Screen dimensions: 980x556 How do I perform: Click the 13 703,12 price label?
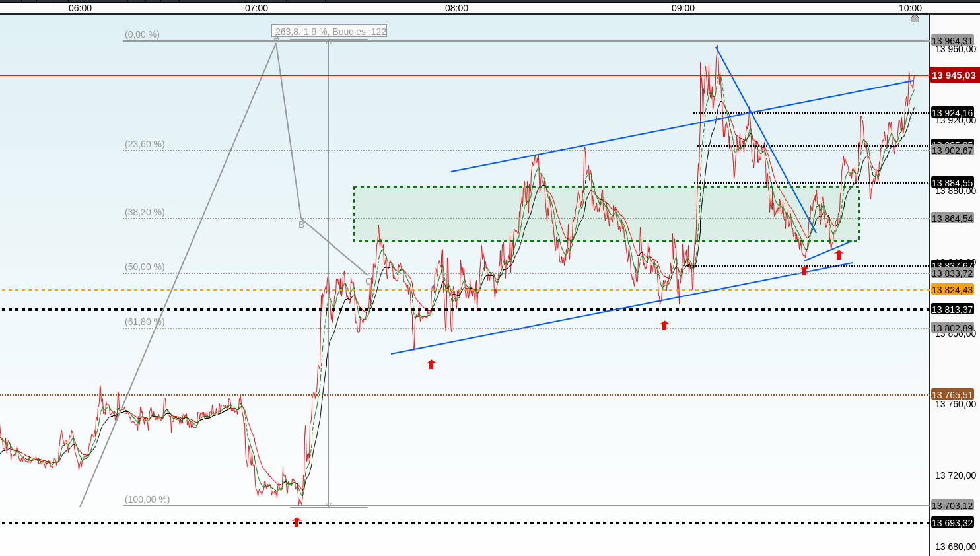(x=952, y=506)
